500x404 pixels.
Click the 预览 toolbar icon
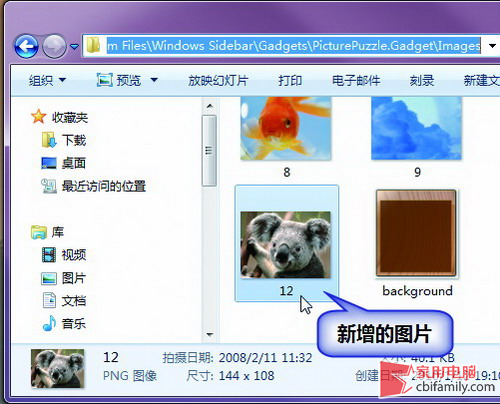coord(104,80)
